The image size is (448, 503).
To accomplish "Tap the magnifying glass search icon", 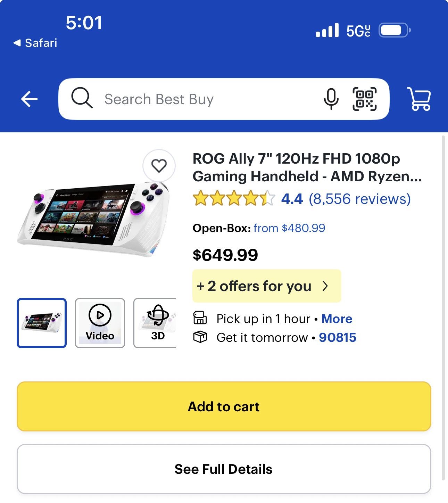I will point(82,98).
